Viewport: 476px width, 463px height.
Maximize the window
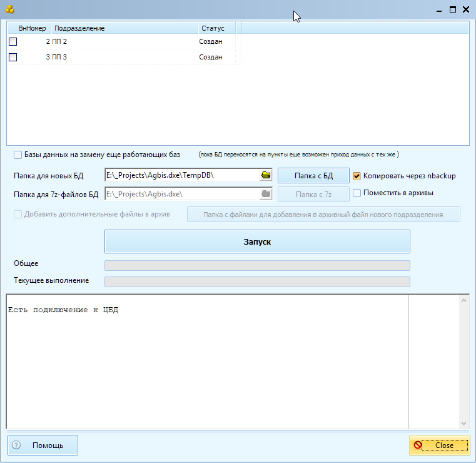(x=453, y=9)
